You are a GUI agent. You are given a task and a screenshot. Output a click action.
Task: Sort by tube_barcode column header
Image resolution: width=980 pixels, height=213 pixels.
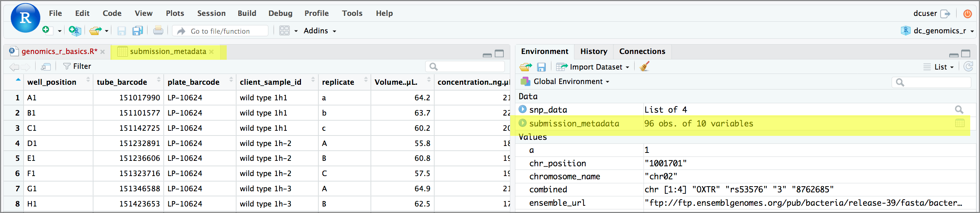[x=129, y=82]
